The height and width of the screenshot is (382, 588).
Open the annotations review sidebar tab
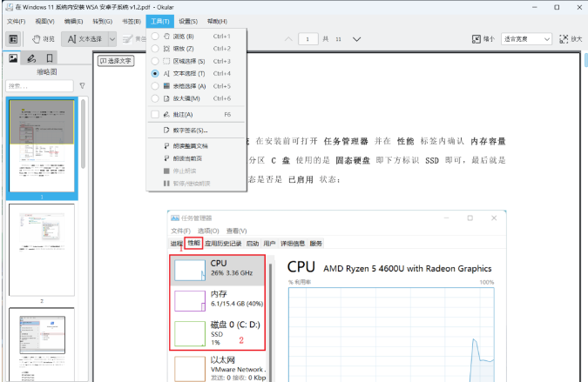pyautogui.click(x=31, y=58)
